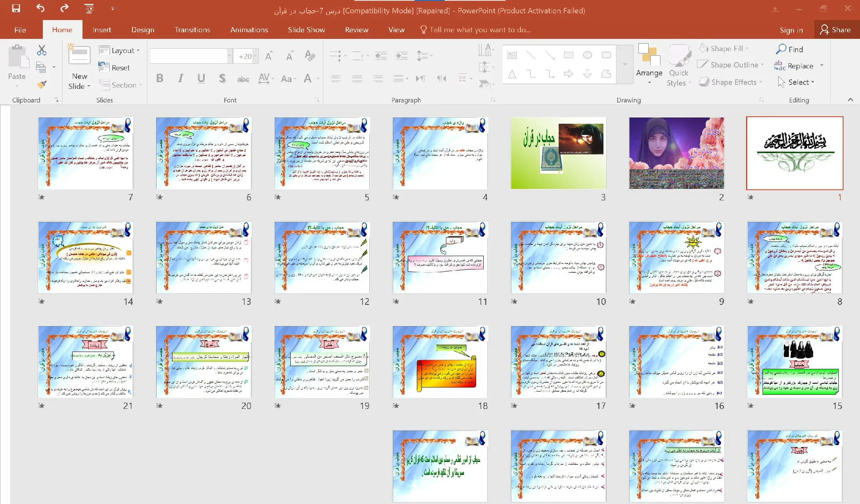Toggle Strikethrough formatting
860x504 pixels.
click(x=243, y=79)
